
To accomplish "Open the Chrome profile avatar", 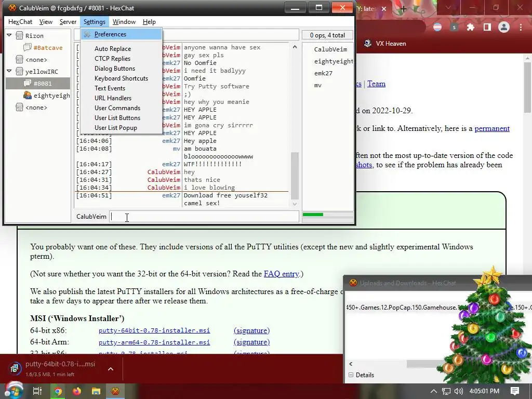I will click(504, 27).
